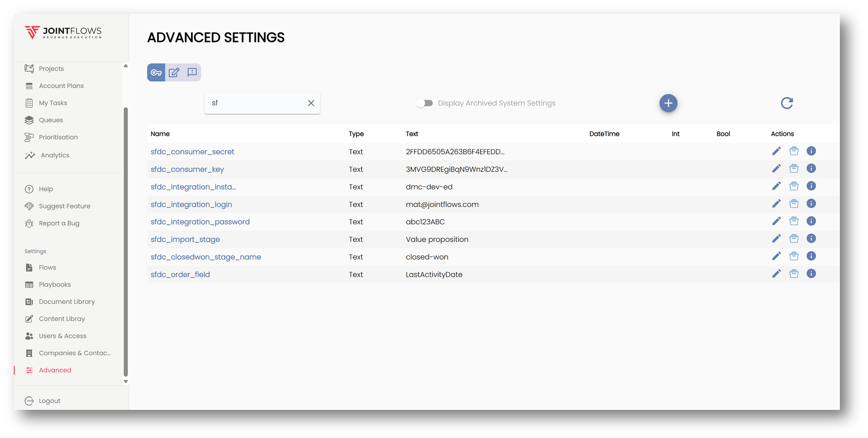The image size is (868, 438).
Task: Open the sfdc_integration_password link
Action: [x=200, y=222]
